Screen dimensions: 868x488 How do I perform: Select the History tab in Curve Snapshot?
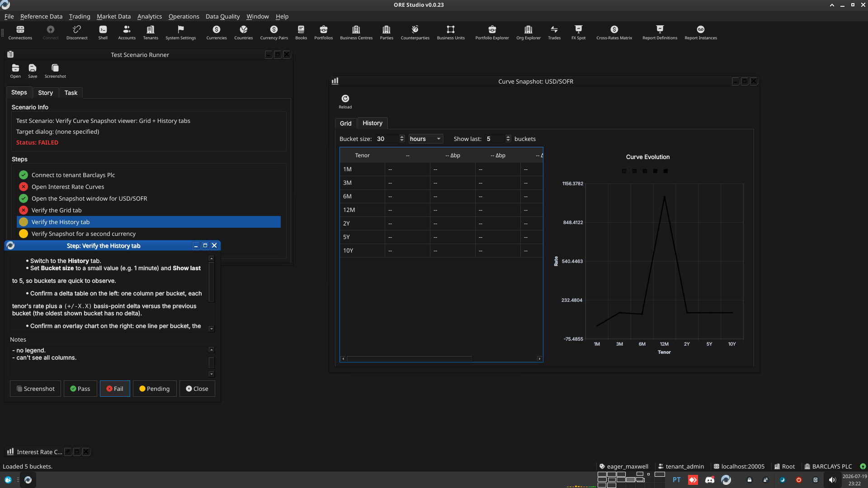point(373,123)
